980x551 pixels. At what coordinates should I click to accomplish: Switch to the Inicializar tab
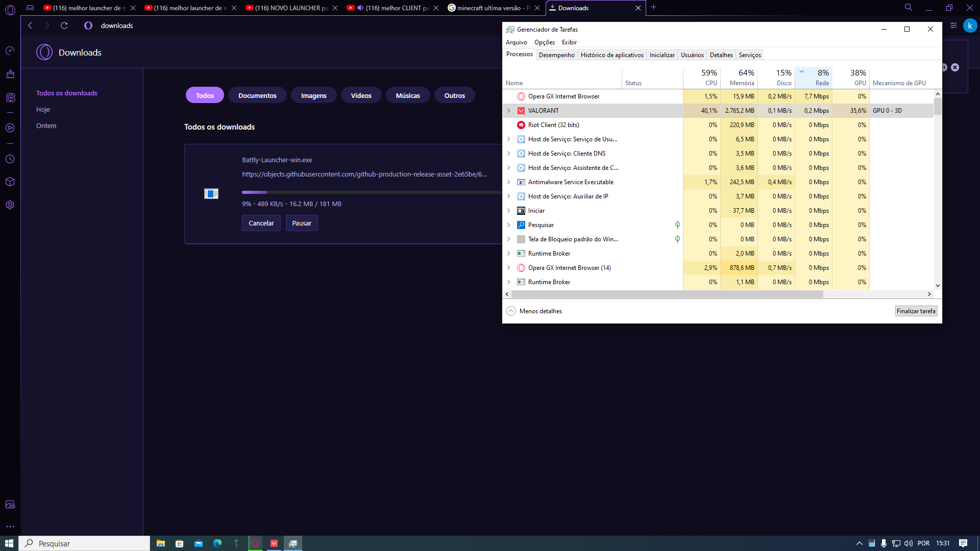pyautogui.click(x=662, y=55)
